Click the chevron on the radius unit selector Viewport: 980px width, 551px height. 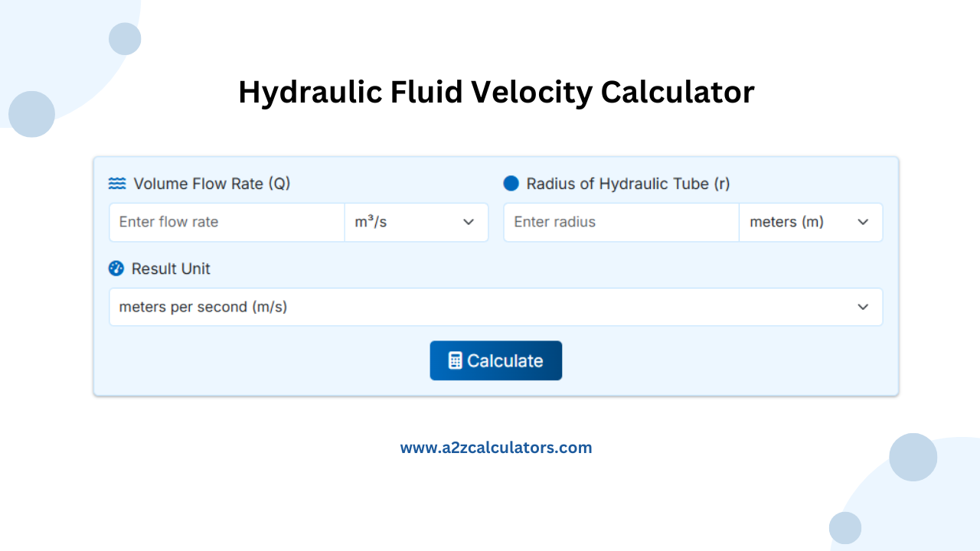point(863,222)
